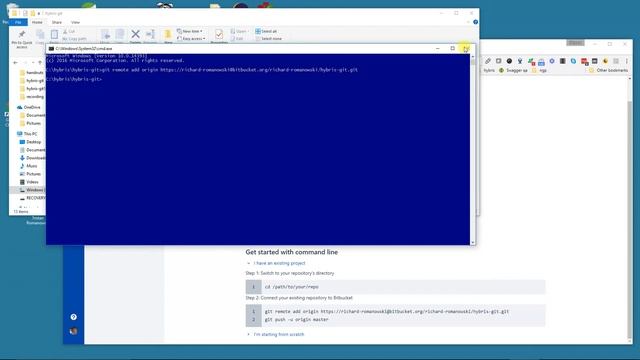Pin to Quick access in File Explorer
Image resolution: width=640 pixels, height=360 pixels.
[x=22, y=39]
